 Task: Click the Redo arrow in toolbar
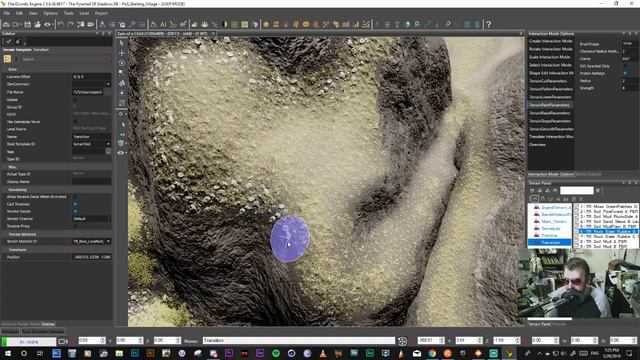coord(70,24)
